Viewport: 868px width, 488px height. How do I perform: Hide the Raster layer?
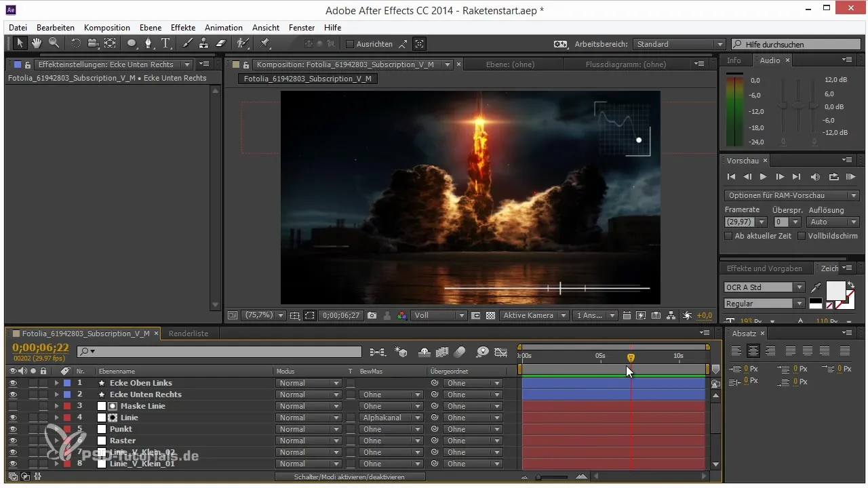tap(12, 441)
